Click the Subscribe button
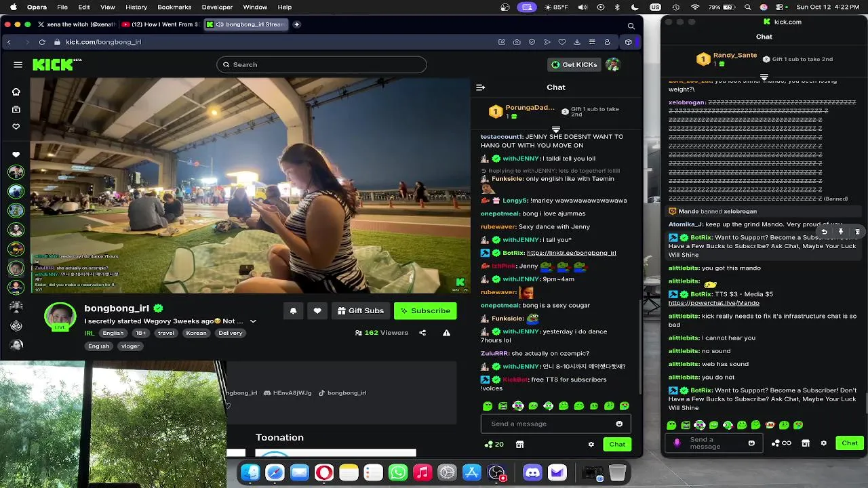Viewport: 868px width, 488px height. 425,310
